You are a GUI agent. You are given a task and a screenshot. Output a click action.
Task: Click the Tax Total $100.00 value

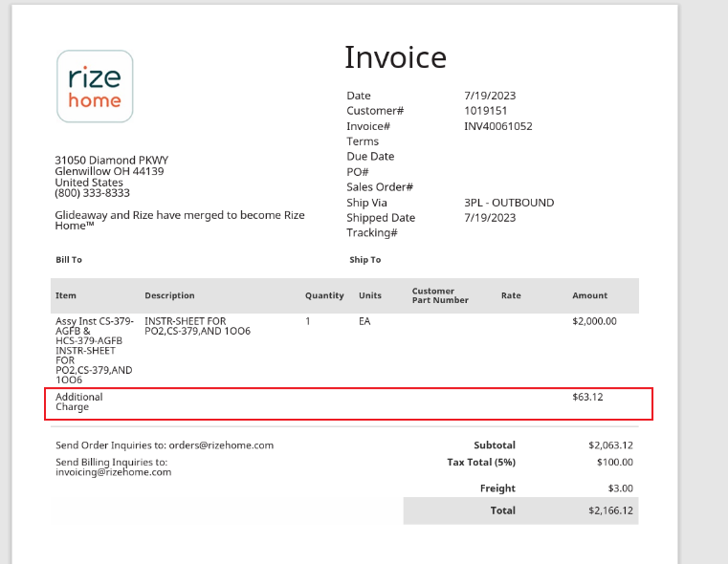[x=613, y=462]
